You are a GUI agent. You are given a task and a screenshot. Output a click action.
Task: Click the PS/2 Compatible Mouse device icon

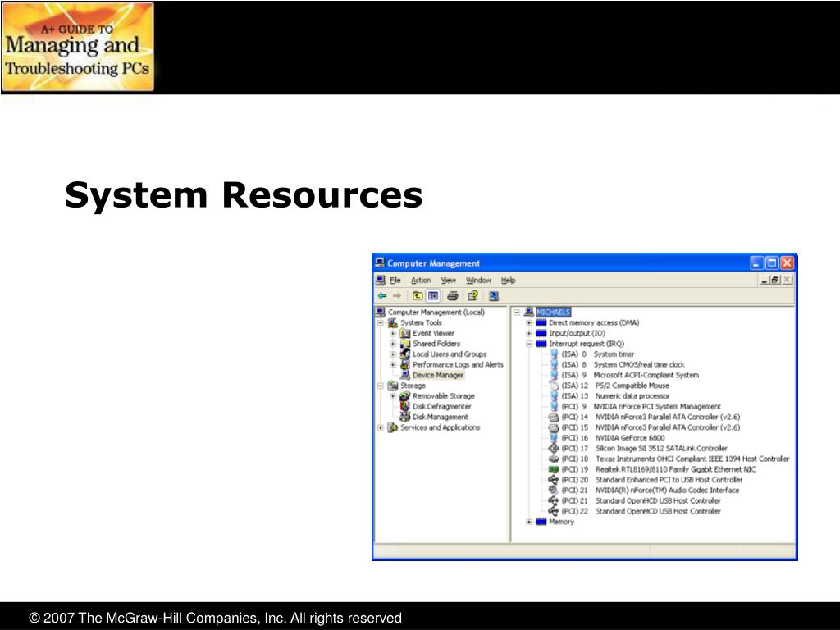point(554,386)
